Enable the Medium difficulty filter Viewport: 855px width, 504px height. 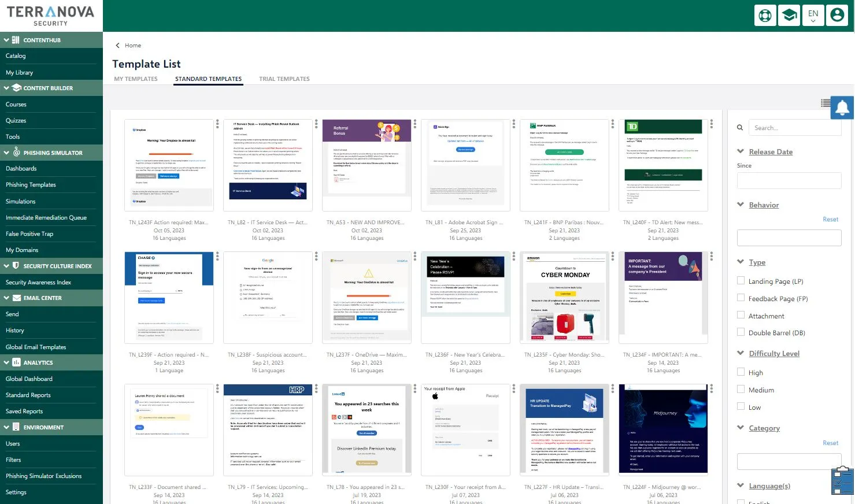[741, 390]
